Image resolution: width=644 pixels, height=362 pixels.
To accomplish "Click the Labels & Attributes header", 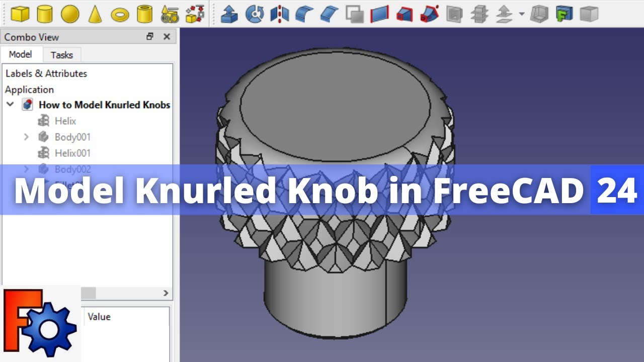I will (x=46, y=73).
